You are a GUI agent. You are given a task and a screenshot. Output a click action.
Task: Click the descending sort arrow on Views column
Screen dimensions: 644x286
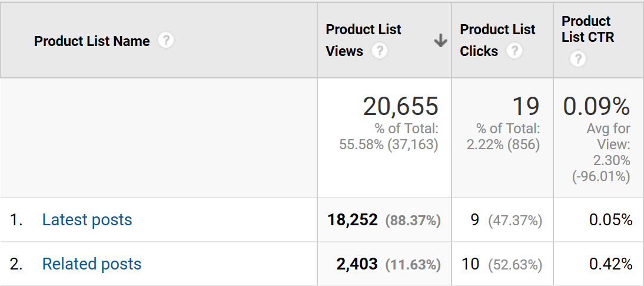tap(440, 41)
